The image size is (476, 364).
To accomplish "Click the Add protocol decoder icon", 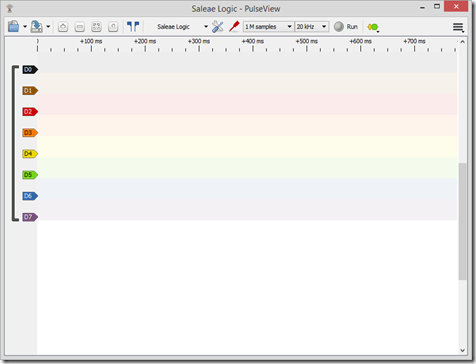I will tap(373, 27).
